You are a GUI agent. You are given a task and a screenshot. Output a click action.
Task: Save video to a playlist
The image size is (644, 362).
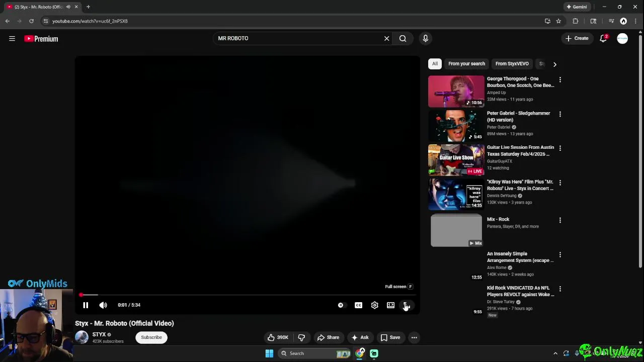tap(390, 337)
